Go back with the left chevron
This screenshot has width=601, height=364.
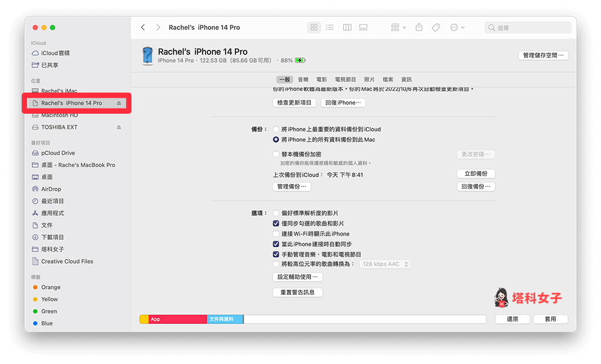(x=143, y=27)
